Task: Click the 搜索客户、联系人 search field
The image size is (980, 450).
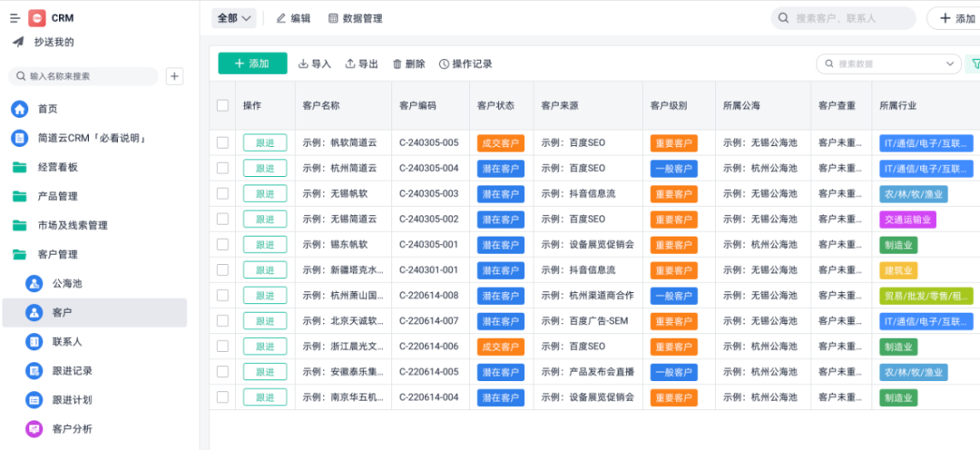Action: 848,18
